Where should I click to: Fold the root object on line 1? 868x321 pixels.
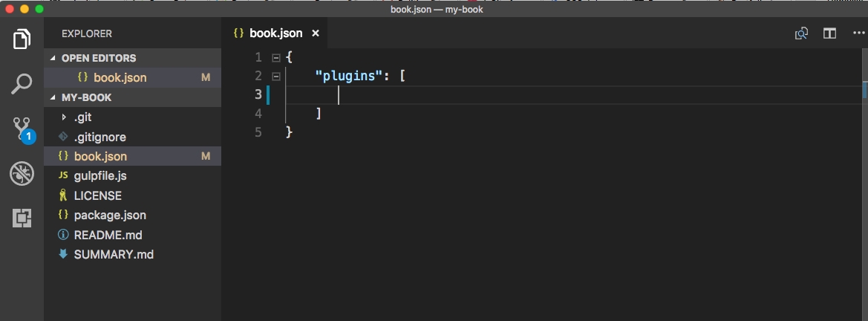click(276, 57)
